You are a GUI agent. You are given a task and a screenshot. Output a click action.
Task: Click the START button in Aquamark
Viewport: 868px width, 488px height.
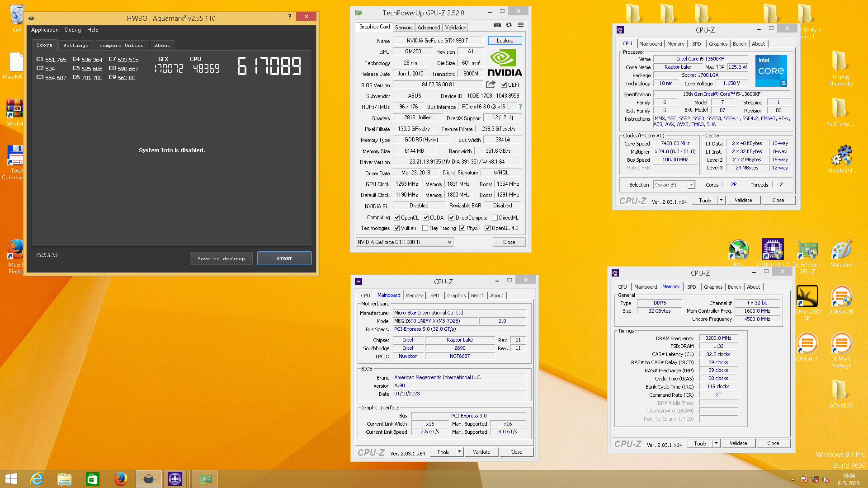click(284, 258)
